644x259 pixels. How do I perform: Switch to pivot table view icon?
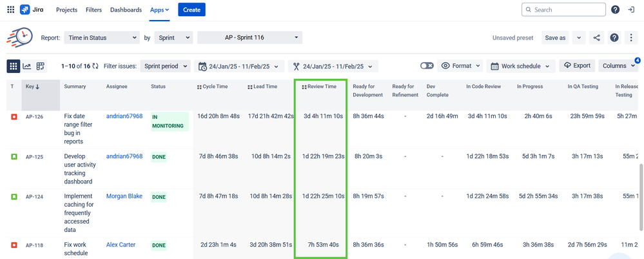point(40,66)
